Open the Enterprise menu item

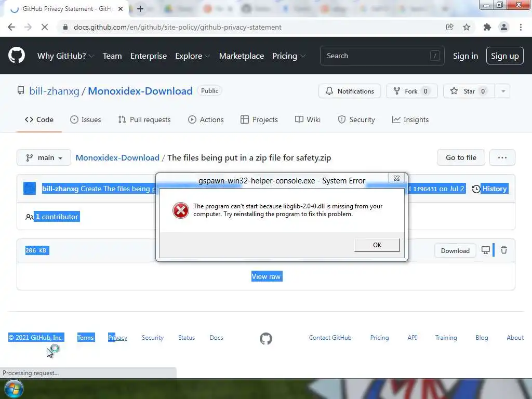[x=149, y=56]
